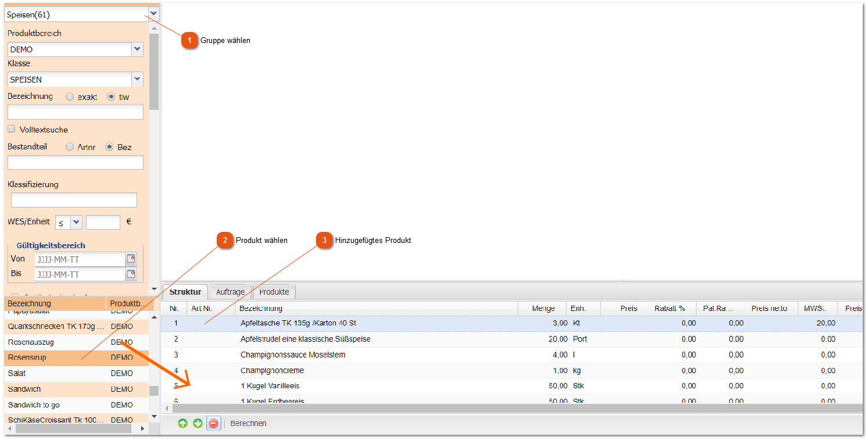Click the green move-up arrow icon

pyautogui.click(x=182, y=424)
